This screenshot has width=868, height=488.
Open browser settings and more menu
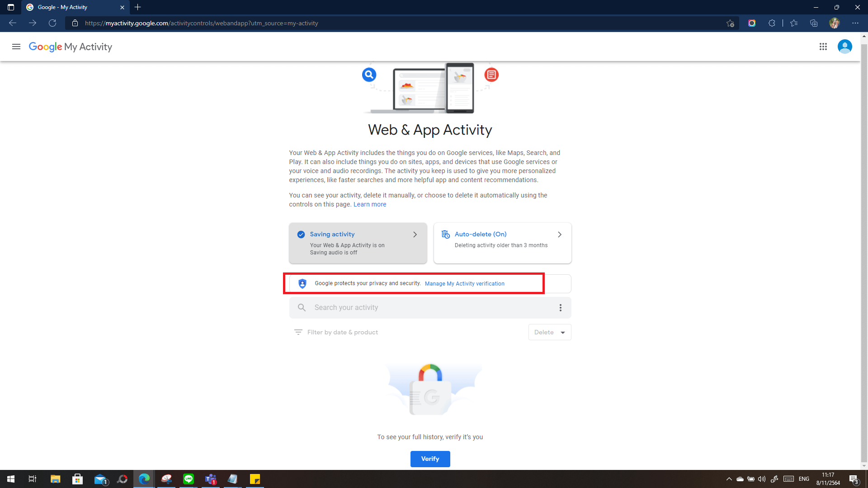pos(855,23)
